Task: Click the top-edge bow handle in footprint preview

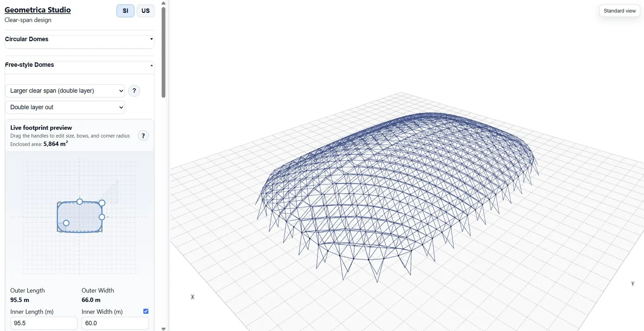Action: tap(80, 201)
